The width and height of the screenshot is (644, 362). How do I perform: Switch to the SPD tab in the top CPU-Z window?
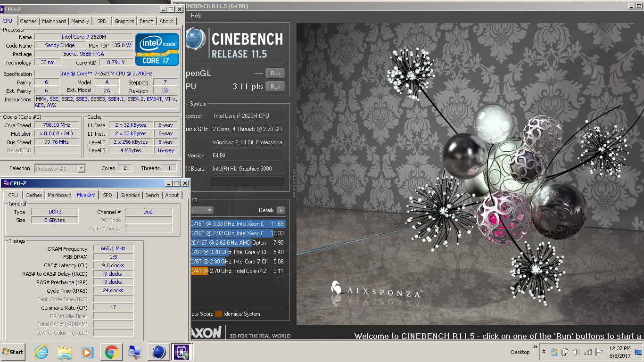coord(102,21)
